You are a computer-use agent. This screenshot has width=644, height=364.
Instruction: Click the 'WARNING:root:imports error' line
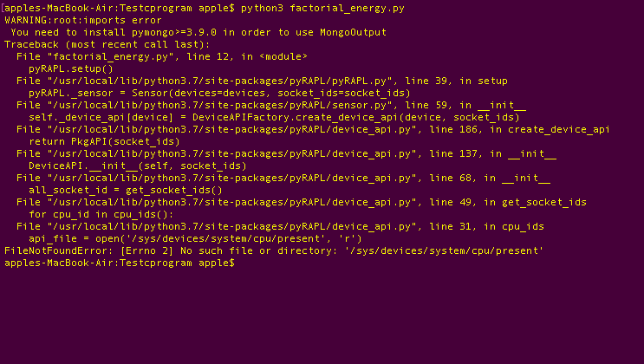(x=83, y=20)
